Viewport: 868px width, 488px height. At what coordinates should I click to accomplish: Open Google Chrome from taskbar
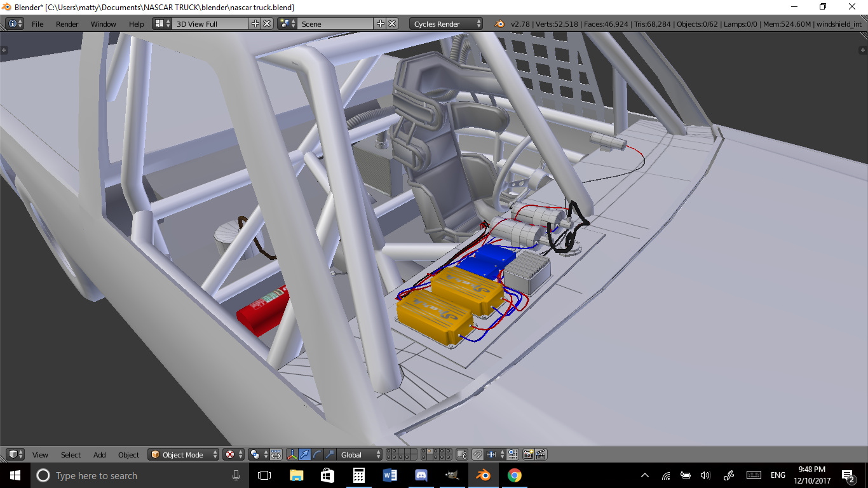(x=514, y=475)
